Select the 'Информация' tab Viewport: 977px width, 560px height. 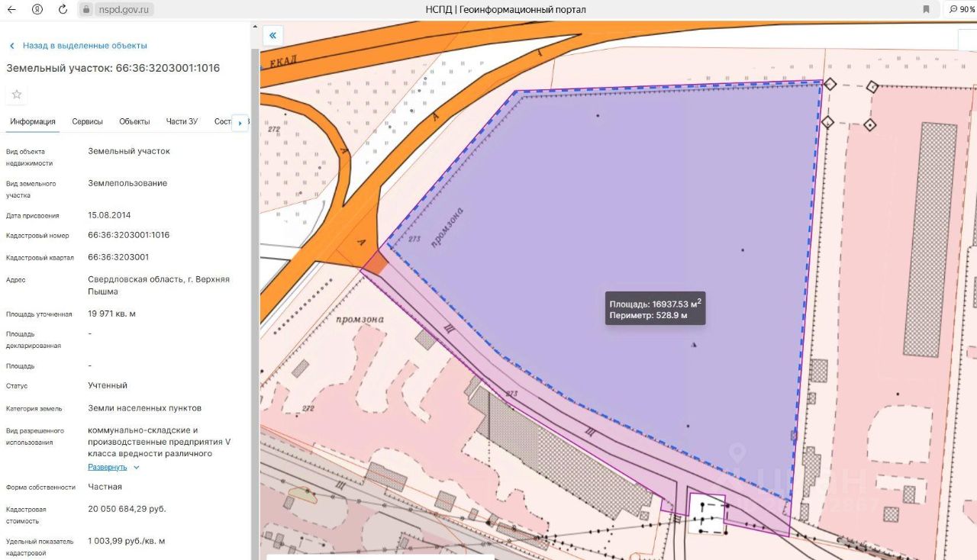[x=33, y=122]
